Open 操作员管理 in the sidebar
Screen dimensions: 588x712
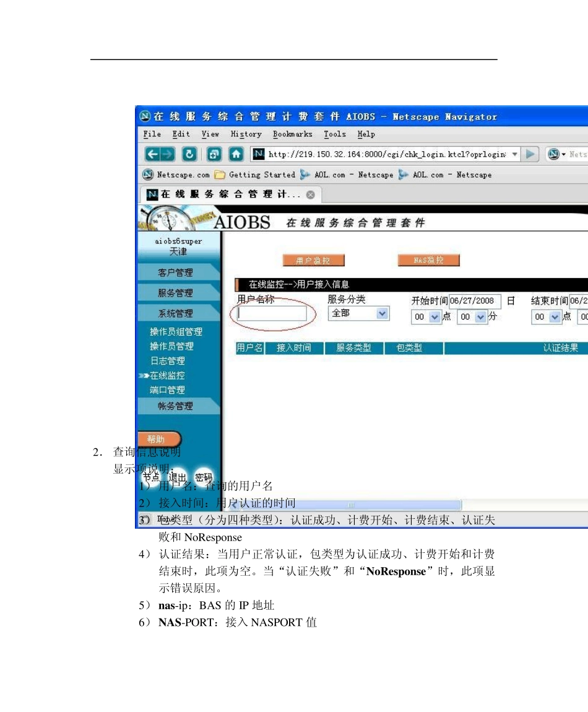point(171,347)
